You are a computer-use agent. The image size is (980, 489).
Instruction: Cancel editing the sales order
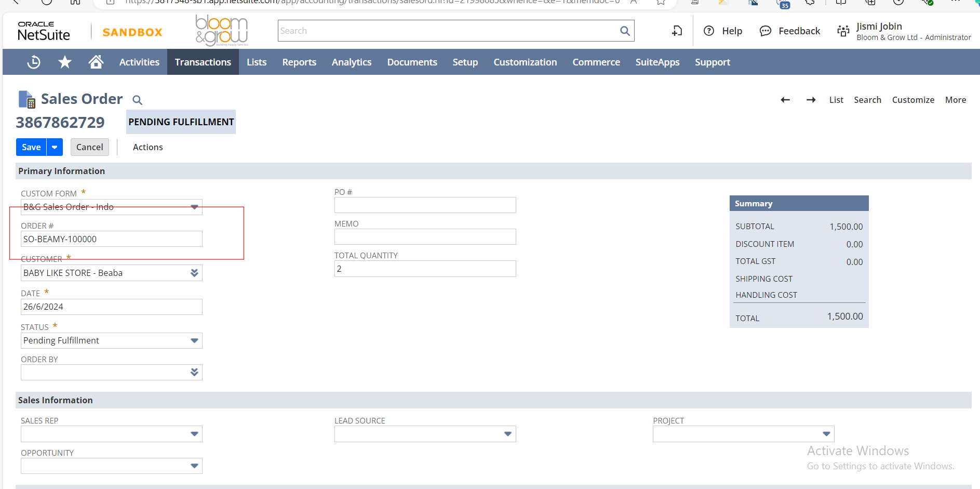click(x=90, y=147)
